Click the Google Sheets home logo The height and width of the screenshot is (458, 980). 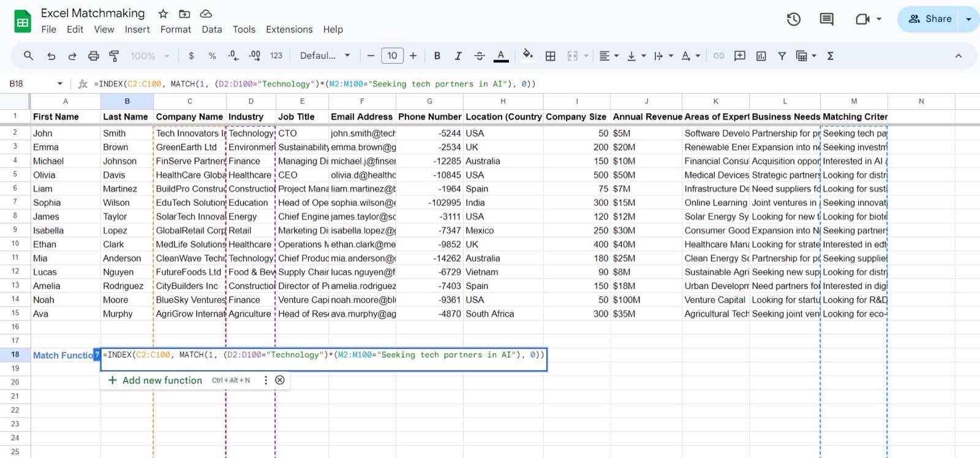point(23,21)
